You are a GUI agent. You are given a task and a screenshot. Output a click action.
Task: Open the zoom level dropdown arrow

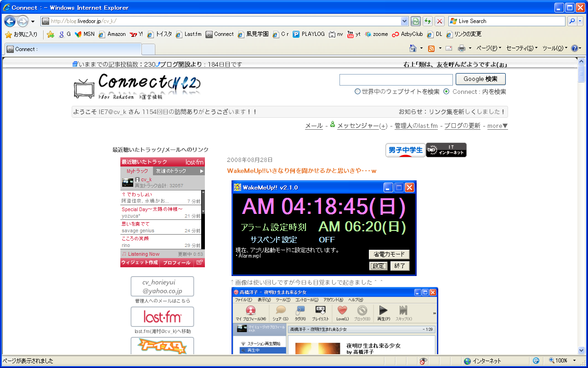tap(574, 361)
